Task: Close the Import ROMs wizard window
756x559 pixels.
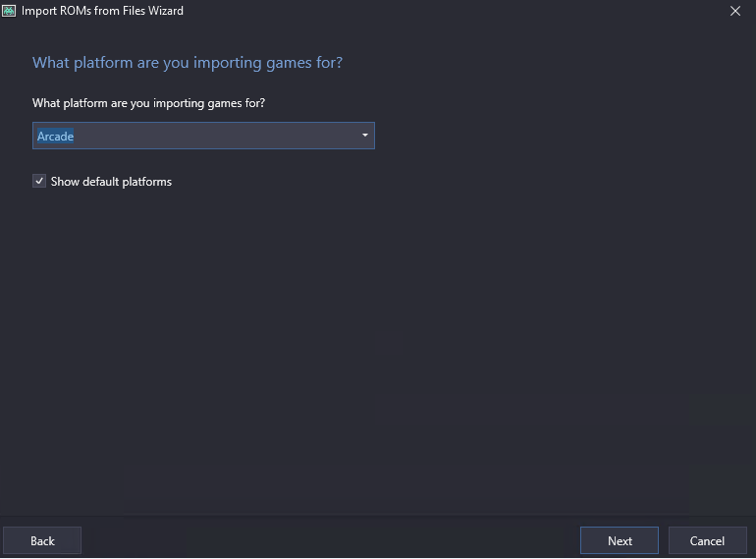Action: pos(734,11)
